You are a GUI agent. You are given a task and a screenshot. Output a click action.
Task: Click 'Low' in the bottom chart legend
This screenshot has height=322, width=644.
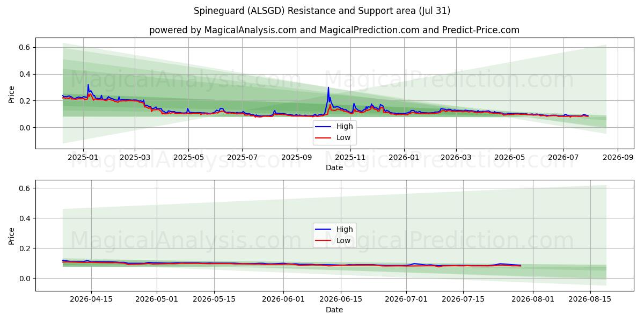coord(343,240)
